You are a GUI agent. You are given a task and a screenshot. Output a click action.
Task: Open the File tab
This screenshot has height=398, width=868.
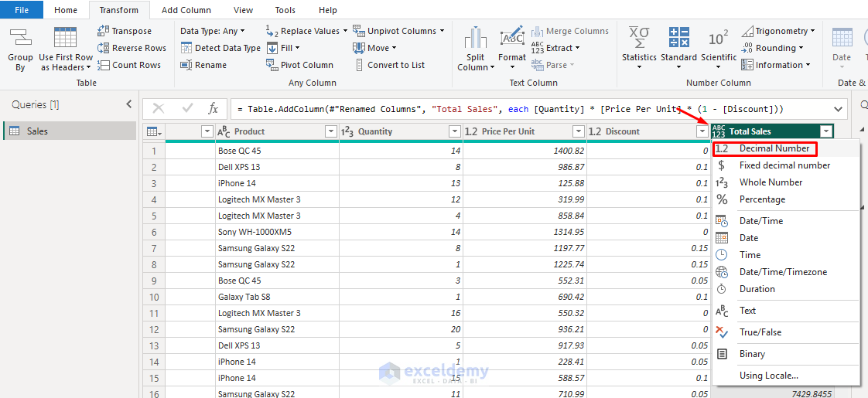pyautogui.click(x=22, y=10)
